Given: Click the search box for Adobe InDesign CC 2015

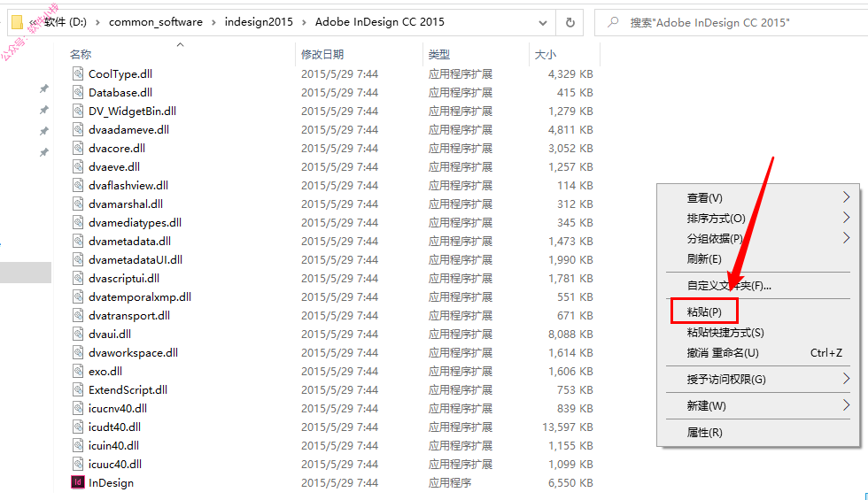Looking at the screenshot, I should pos(731,23).
